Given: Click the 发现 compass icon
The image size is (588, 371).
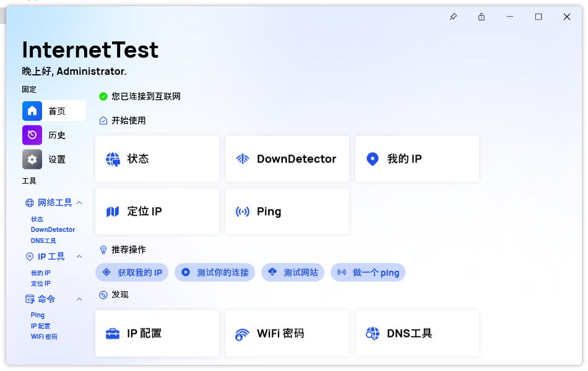Looking at the screenshot, I should pos(103,295).
